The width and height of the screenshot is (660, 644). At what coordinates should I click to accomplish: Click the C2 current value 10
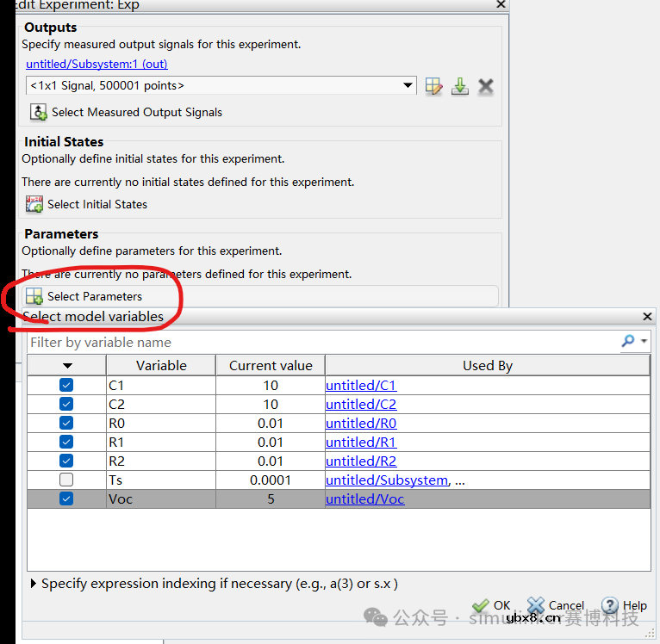click(x=271, y=405)
